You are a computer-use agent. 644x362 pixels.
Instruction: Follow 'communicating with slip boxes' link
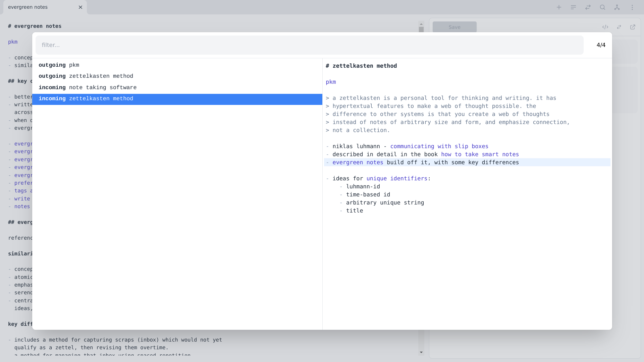point(439,146)
